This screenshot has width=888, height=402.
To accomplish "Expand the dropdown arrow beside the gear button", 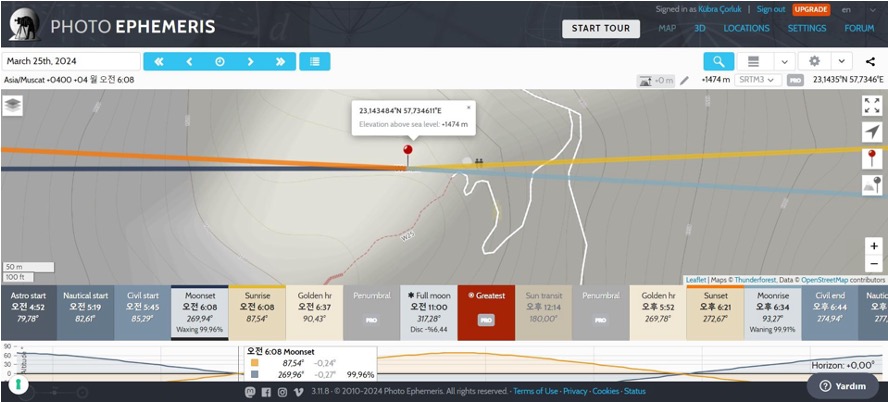I will click(841, 61).
